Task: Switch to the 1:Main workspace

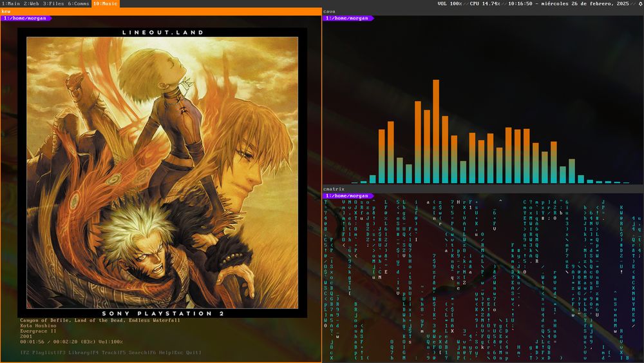Action: pos(11,3)
